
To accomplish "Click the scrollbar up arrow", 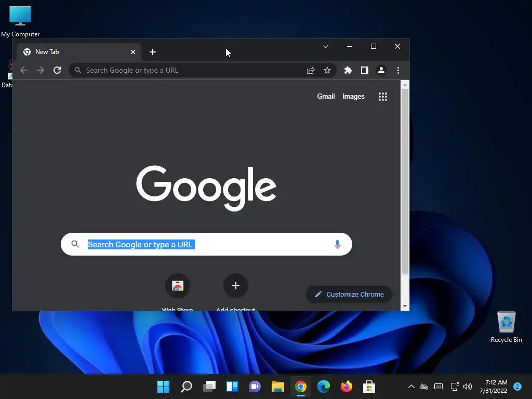I will point(405,85).
